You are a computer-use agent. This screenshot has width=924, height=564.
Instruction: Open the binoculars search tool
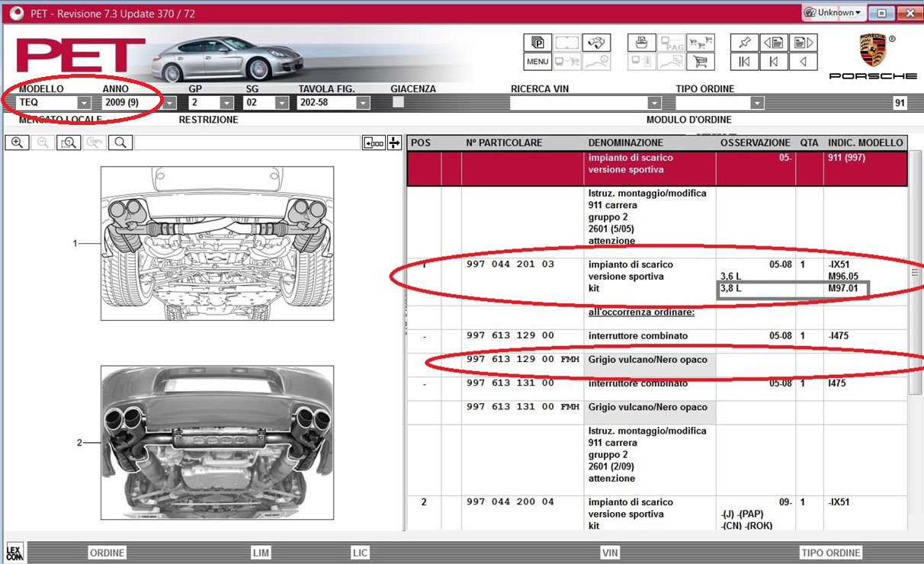(x=597, y=43)
